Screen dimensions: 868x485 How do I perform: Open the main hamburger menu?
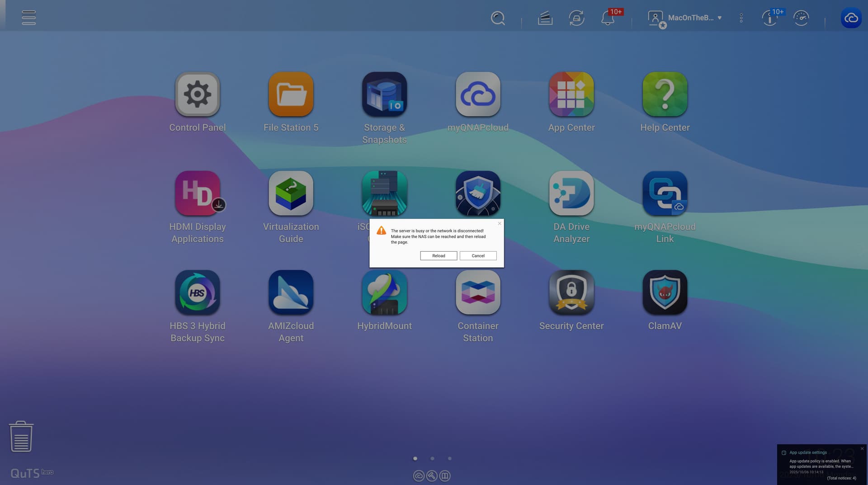click(x=28, y=18)
